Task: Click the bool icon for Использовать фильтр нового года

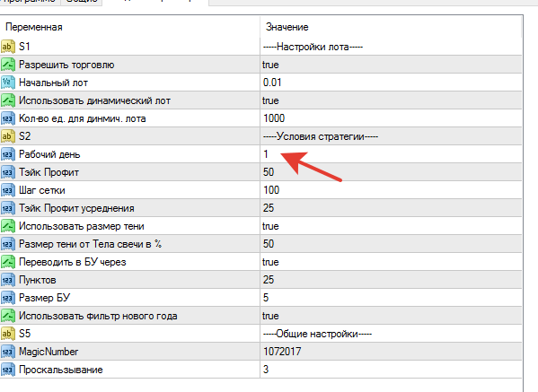Action: click(x=8, y=316)
